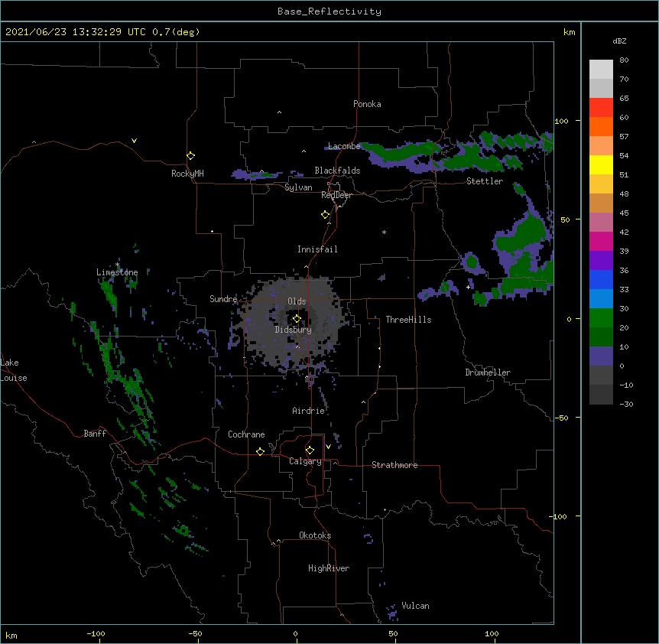Click the dBZ legend heading
The width and height of the screenshot is (659, 644).
click(x=619, y=41)
